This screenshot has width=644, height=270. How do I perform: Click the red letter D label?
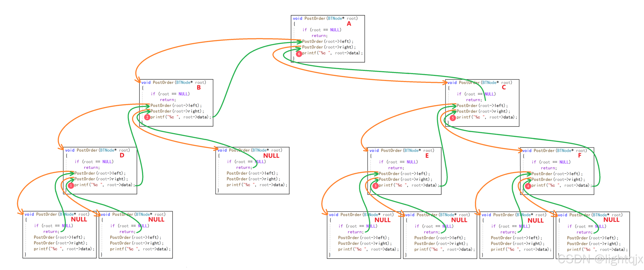[122, 155]
